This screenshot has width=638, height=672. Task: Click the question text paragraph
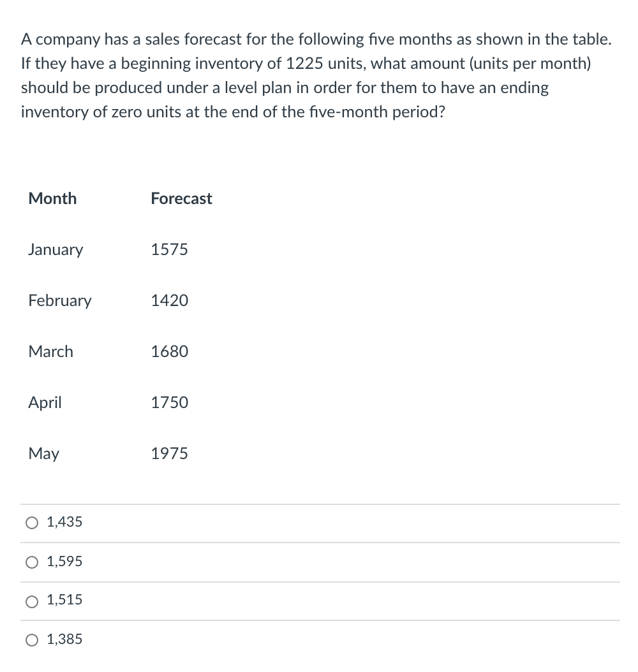point(316,75)
